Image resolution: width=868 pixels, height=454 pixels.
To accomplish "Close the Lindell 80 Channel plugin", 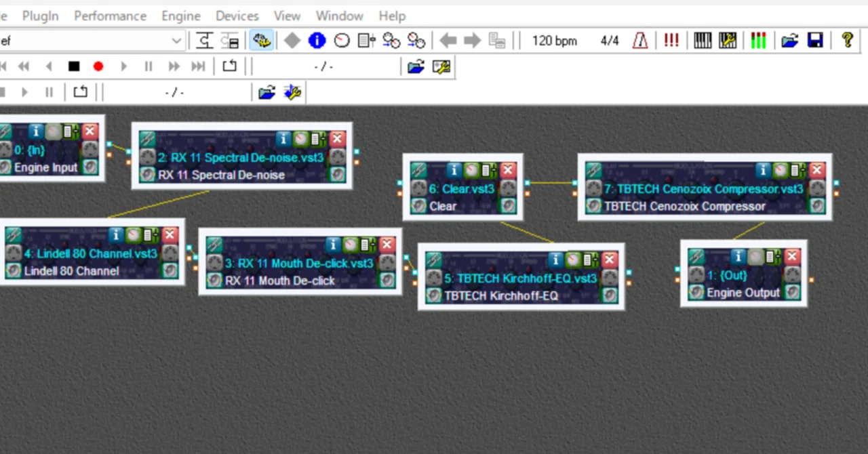I will (x=170, y=235).
